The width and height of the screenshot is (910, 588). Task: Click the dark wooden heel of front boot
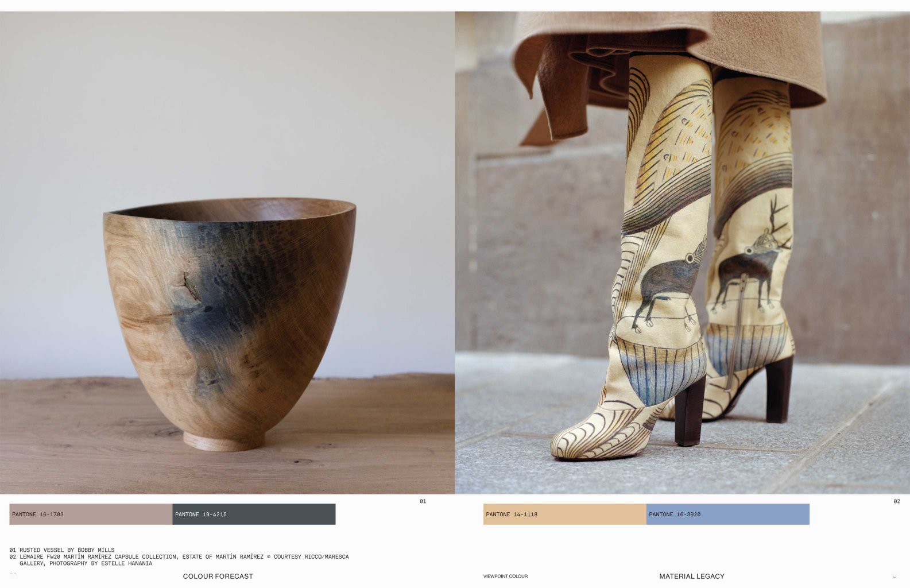point(690,411)
